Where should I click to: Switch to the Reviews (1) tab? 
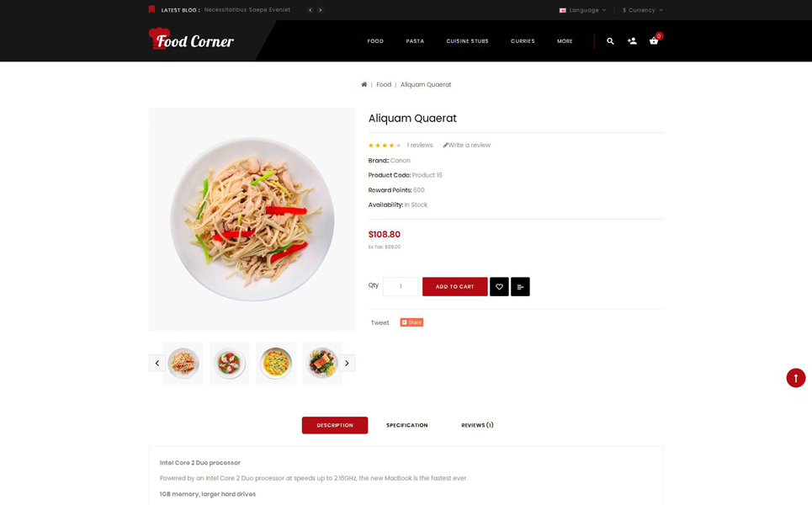tap(477, 425)
